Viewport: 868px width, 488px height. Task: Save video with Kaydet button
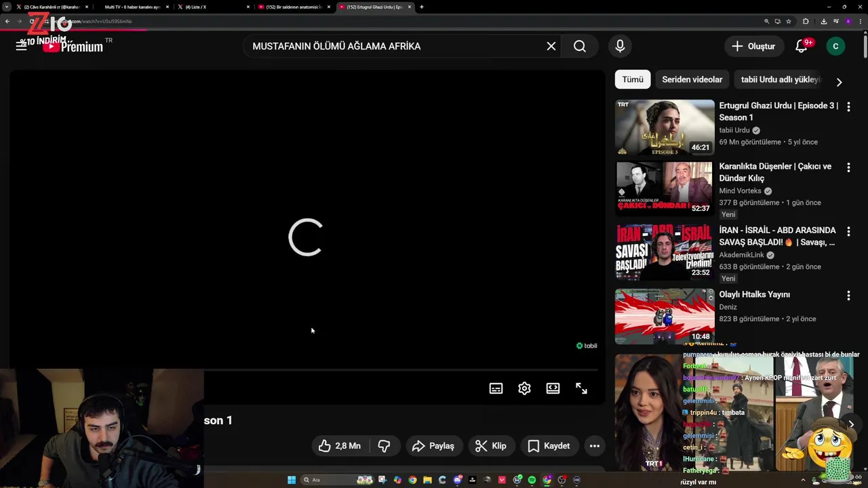(549, 445)
